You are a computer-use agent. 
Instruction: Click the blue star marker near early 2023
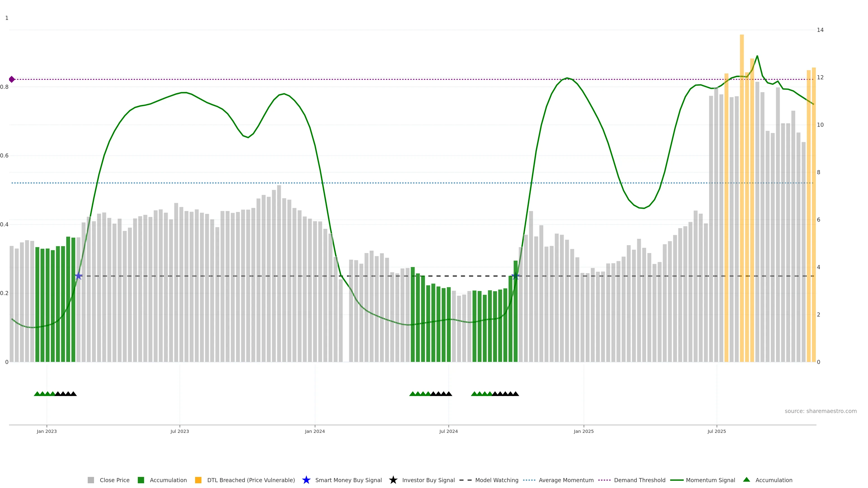pos(78,276)
